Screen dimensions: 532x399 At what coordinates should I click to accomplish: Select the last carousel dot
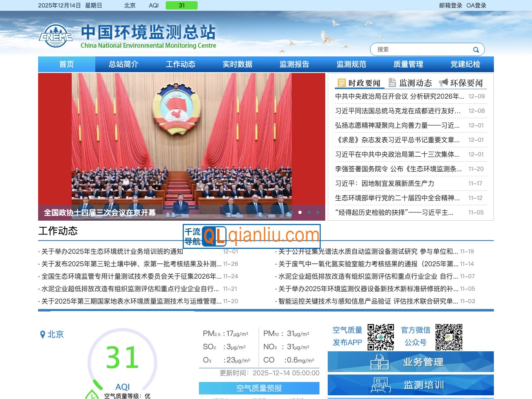tap(318, 212)
